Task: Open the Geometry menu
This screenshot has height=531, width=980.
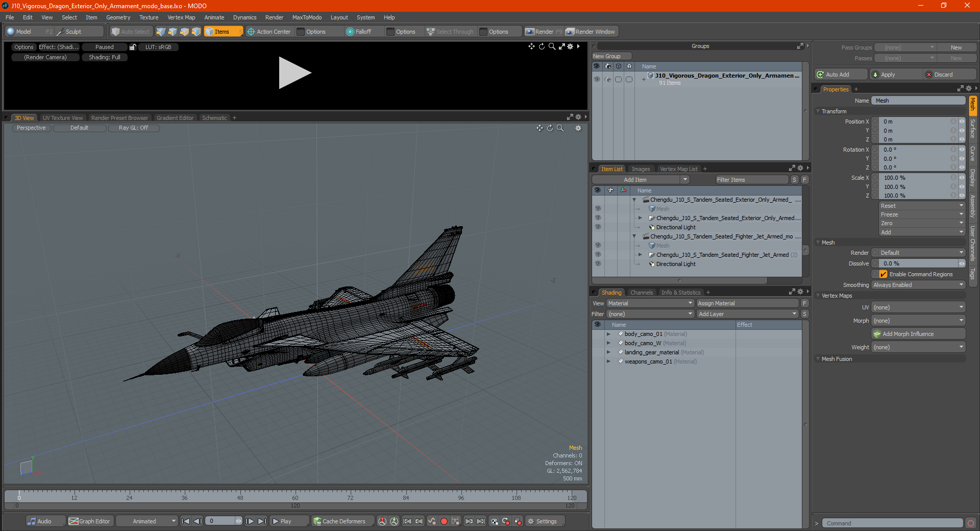Action: pos(118,17)
